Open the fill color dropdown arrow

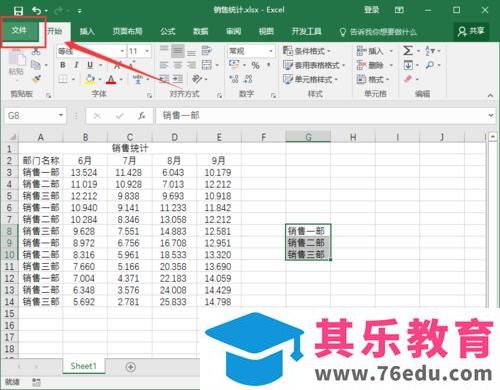100,79
